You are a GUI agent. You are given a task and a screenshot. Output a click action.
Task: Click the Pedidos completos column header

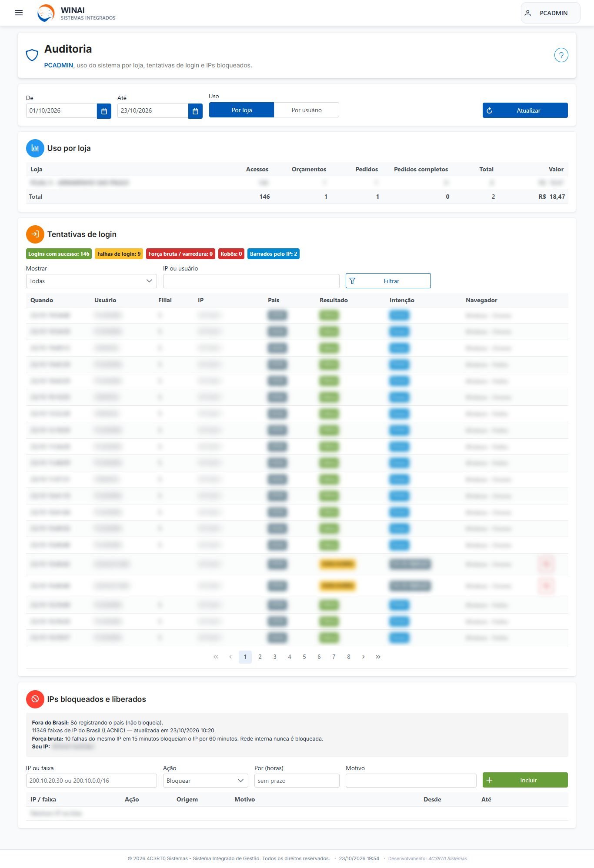tap(420, 169)
